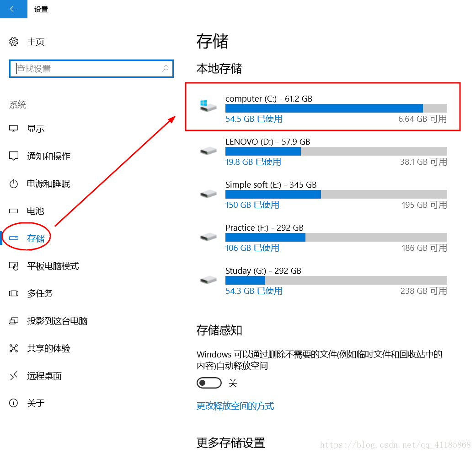Image resolution: width=476 pixels, height=454 pixels.
Task: Click 19.8 GB 已使用 text
Action: (x=253, y=162)
